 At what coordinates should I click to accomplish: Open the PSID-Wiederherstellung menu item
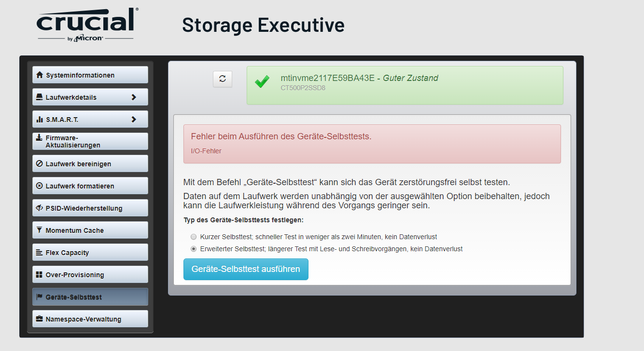[x=90, y=208]
